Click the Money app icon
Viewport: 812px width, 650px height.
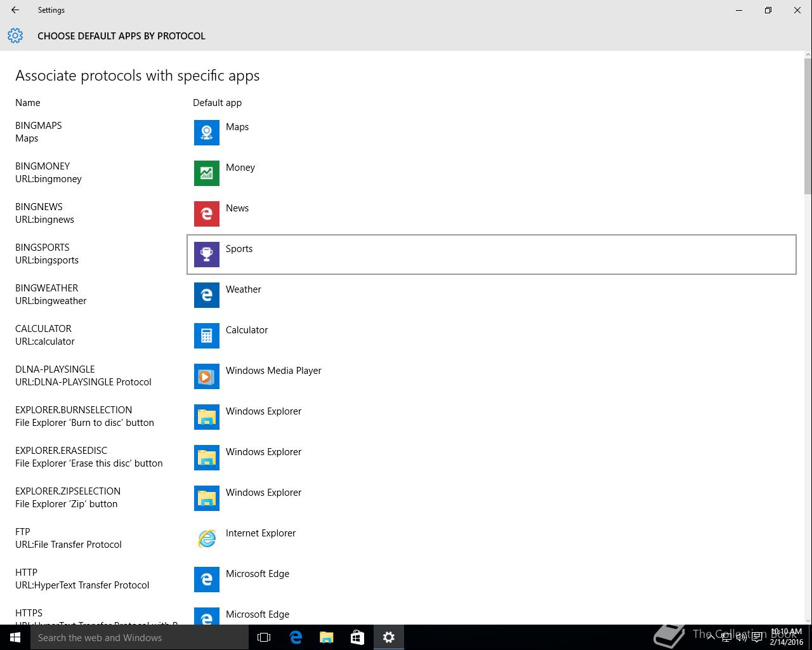pos(207,173)
